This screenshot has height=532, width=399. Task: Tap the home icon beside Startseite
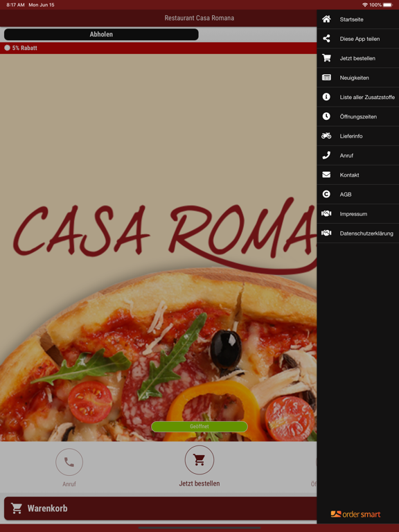[x=326, y=19]
